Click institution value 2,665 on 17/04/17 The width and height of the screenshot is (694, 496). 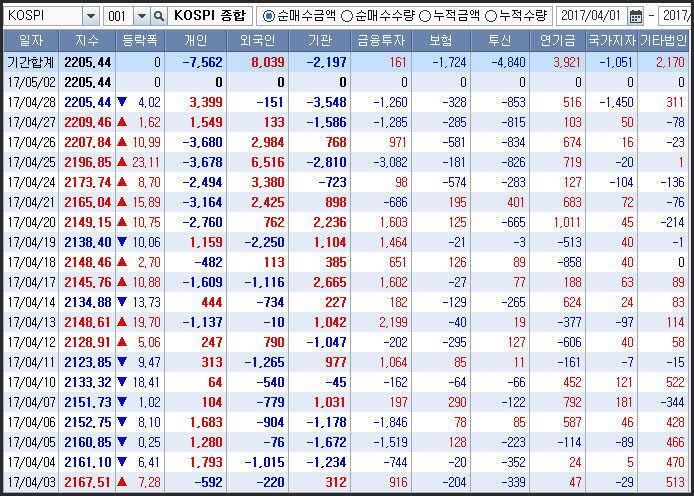(330, 282)
